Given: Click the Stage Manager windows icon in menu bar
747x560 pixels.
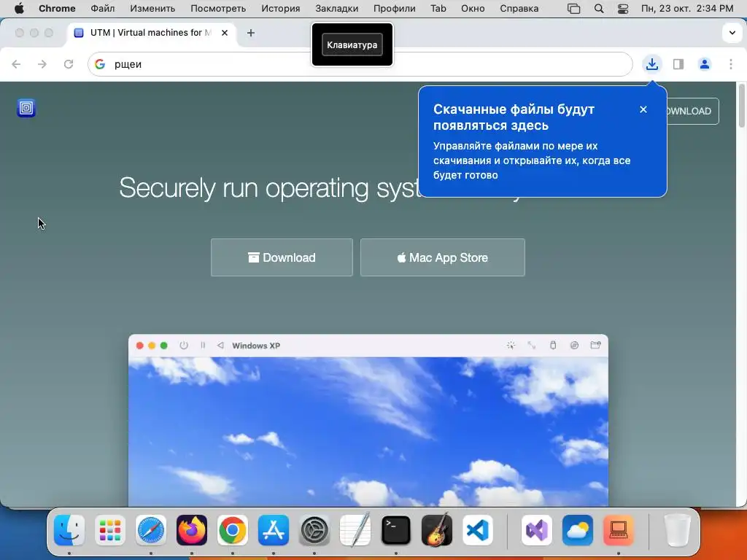Looking at the screenshot, I should click(574, 9).
